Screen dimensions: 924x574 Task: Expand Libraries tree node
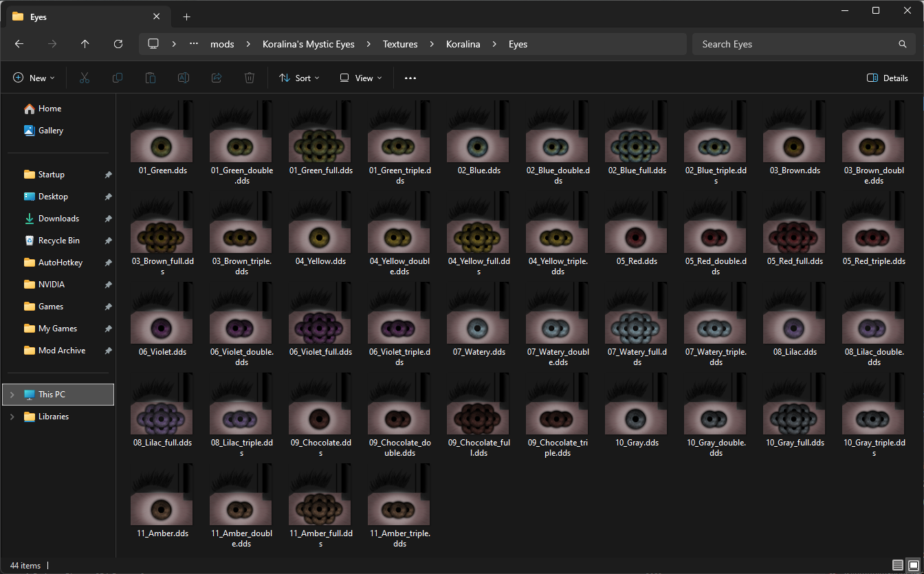click(x=12, y=417)
